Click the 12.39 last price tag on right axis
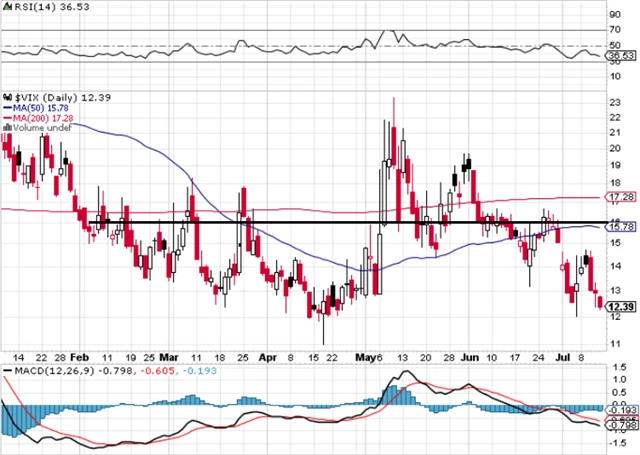 point(621,306)
